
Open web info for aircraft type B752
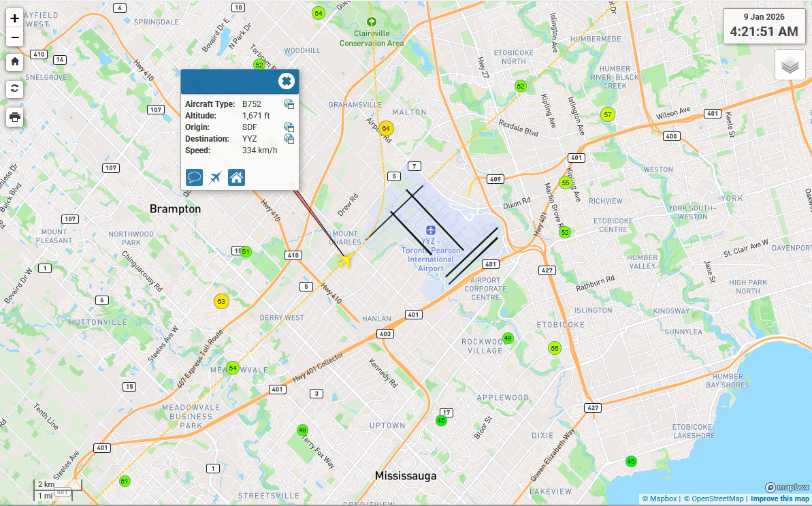(x=289, y=104)
